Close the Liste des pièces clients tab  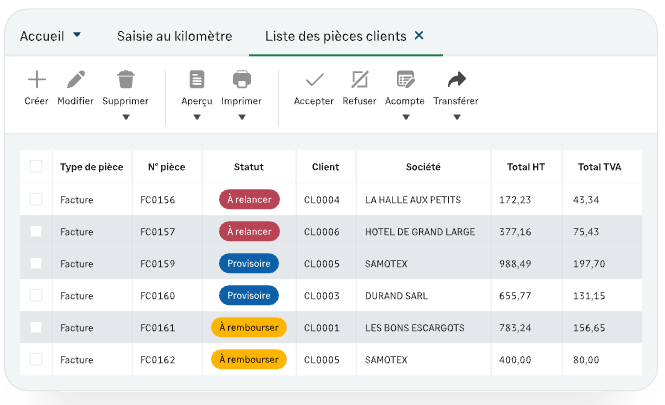coord(419,35)
